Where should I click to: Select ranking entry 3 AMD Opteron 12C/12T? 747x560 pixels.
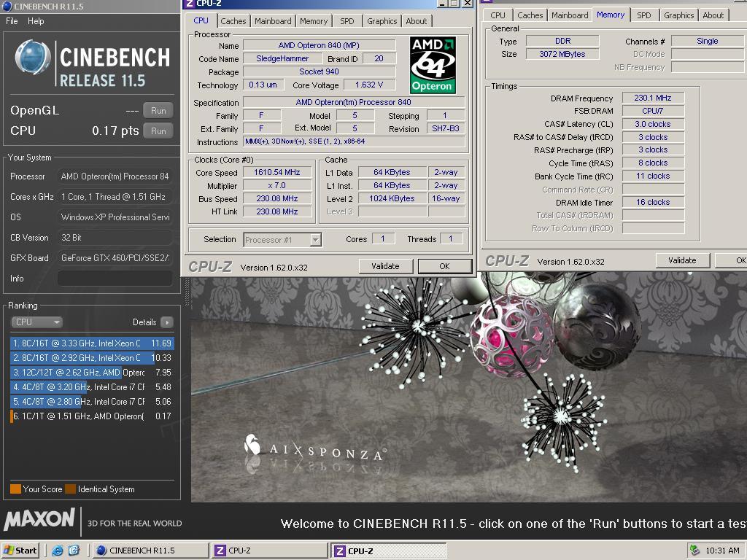click(x=91, y=373)
